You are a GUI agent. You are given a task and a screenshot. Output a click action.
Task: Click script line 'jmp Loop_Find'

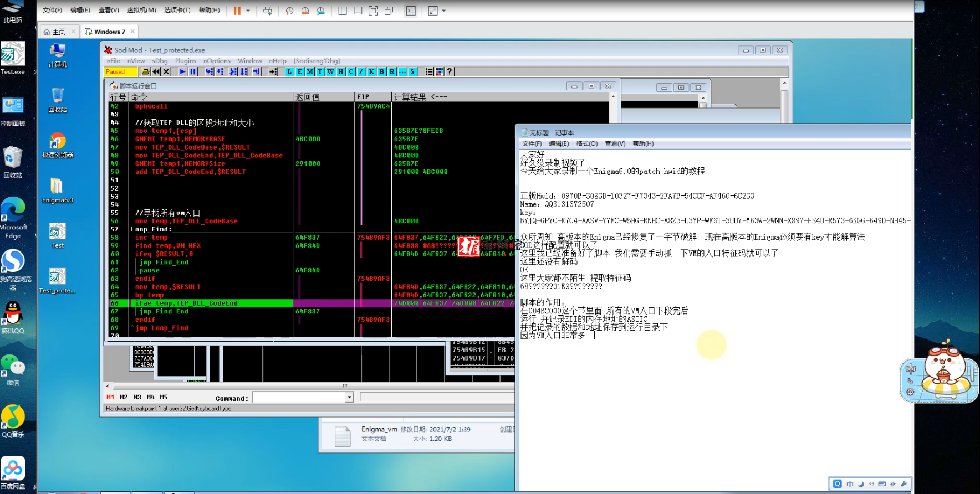pos(162,328)
